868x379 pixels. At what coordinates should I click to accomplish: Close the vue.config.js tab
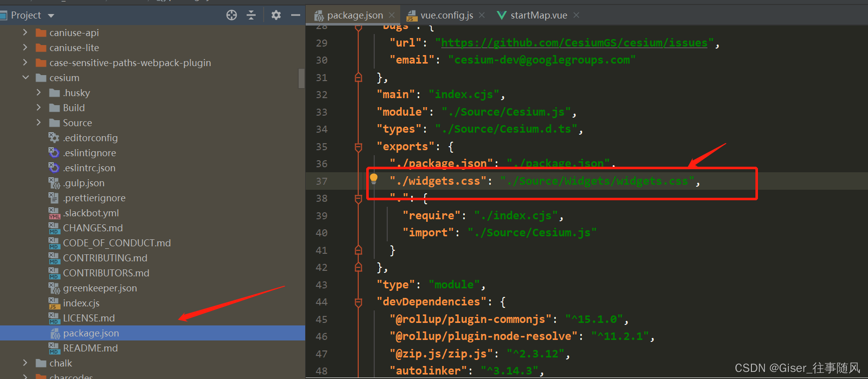point(482,16)
